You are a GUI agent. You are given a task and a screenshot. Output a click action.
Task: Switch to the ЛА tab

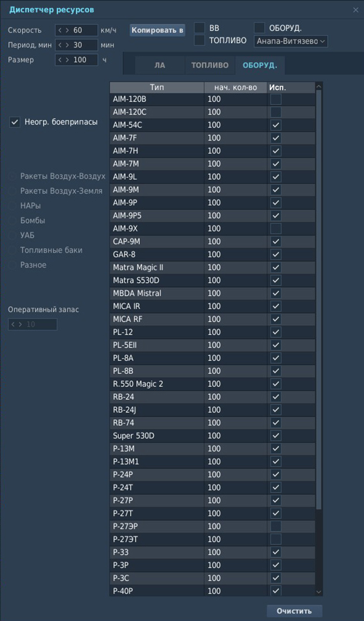160,65
